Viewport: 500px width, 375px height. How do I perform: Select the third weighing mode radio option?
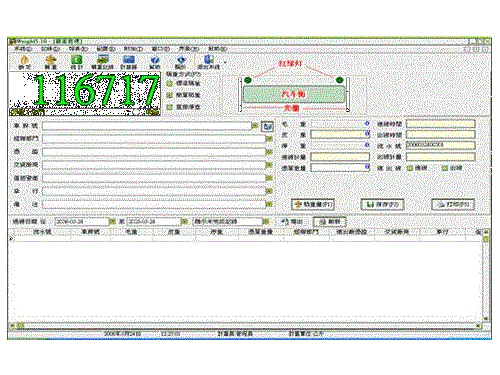point(169,107)
